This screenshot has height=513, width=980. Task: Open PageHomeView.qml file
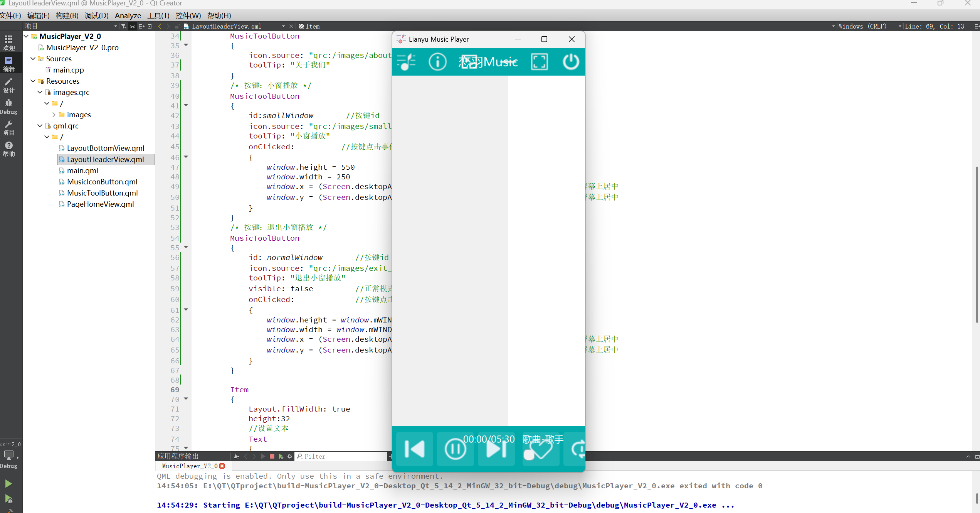pos(100,204)
